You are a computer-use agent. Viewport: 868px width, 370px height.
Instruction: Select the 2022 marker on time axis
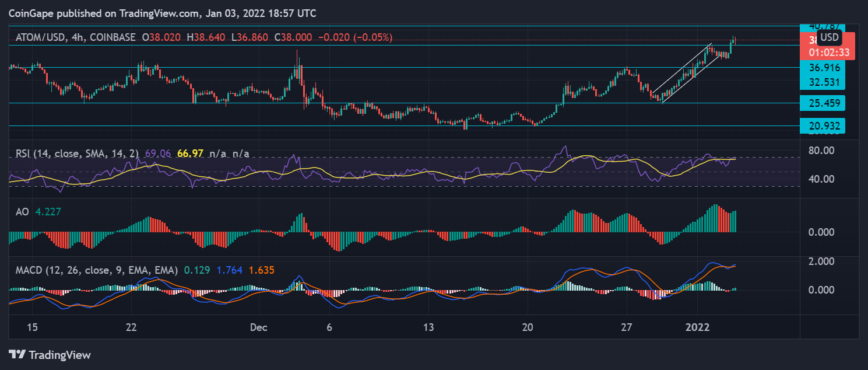pyautogui.click(x=697, y=327)
